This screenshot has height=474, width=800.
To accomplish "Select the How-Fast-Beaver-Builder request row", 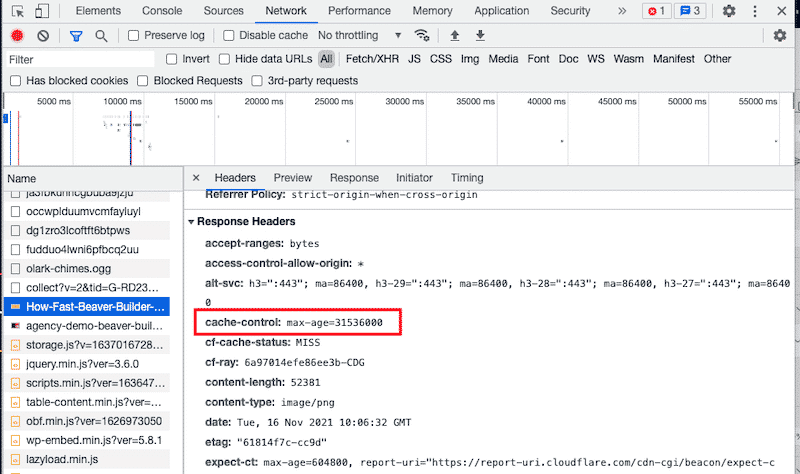I will (87, 307).
